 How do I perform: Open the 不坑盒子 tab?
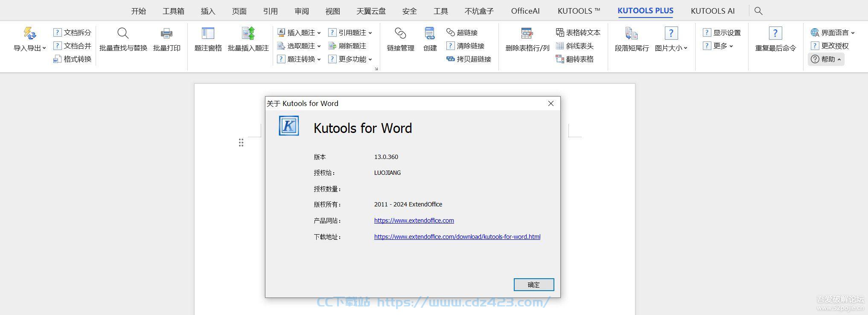(x=479, y=11)
